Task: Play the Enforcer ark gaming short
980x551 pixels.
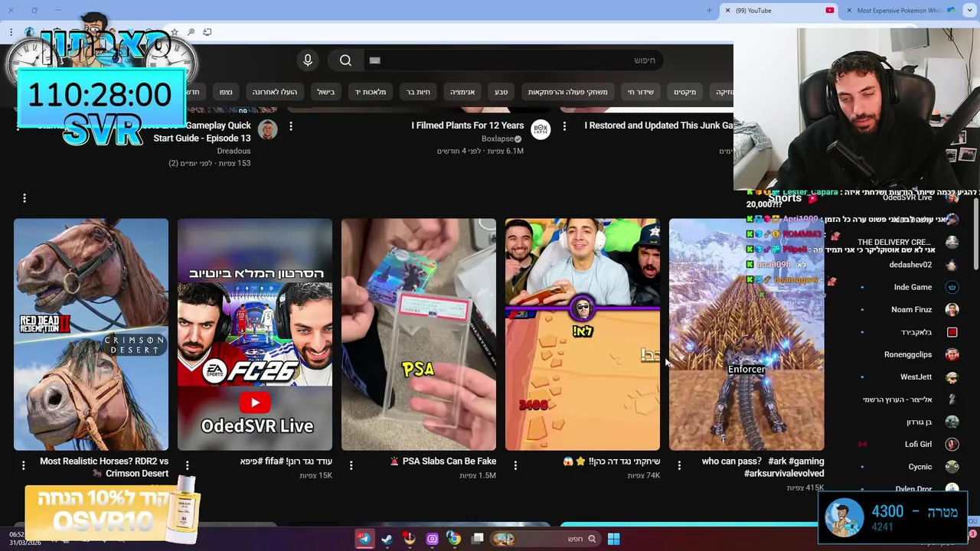Action: coord(746,334)
